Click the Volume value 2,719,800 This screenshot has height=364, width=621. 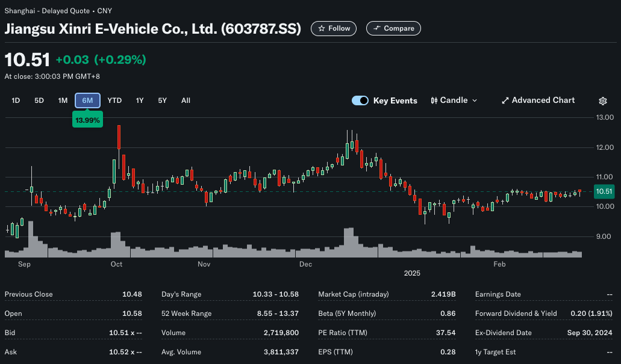pos(281,333)
